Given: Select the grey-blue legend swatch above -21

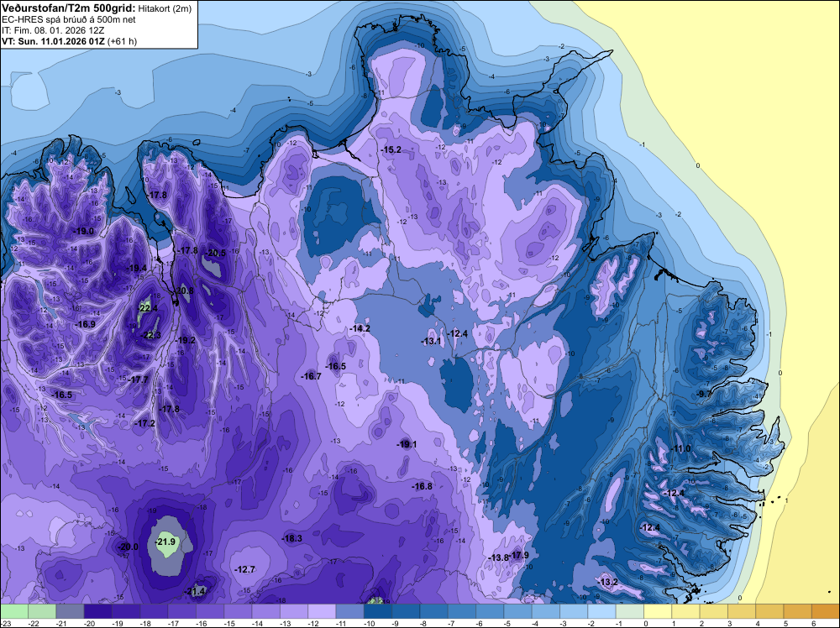Looking at the screenshot, I should pos(70,611).
